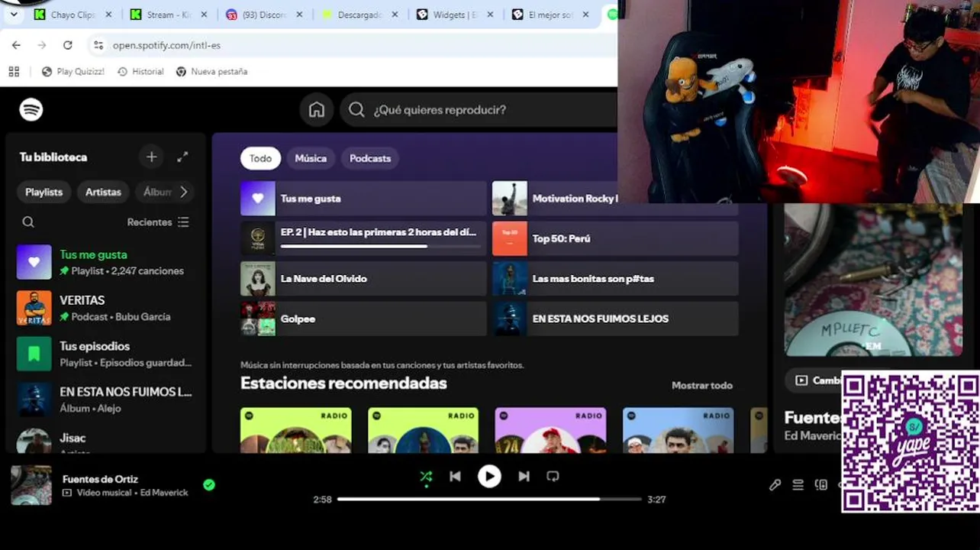Open the playback queue
Image resolution: width=980 pixels, height=550 pixels.
coord(798,484)
